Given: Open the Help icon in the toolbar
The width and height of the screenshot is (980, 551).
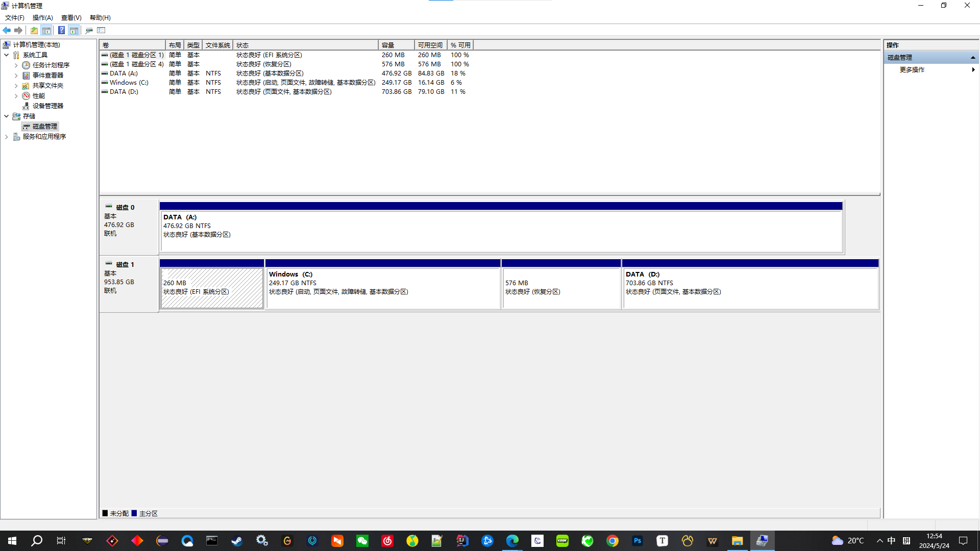Looking at the screenshot, I should point(61,30).
